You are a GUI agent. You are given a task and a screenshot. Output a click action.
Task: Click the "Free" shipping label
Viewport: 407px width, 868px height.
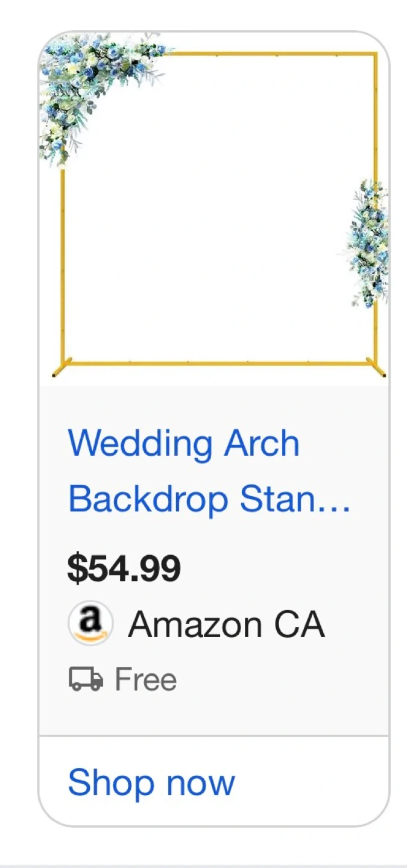click(x=145, y=680)
